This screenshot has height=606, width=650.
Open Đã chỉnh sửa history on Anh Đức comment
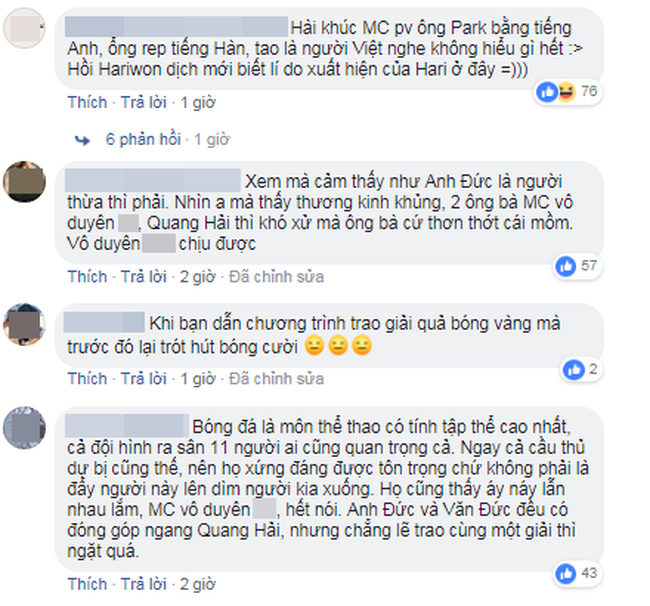[276, 276]
